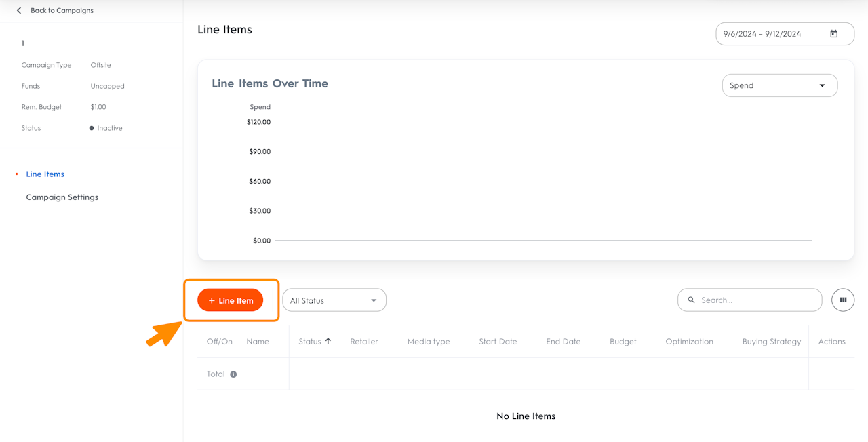Click the search magnifier icon
The width and height of the screenshot is (868, 442).
click(x=692, y=300)
